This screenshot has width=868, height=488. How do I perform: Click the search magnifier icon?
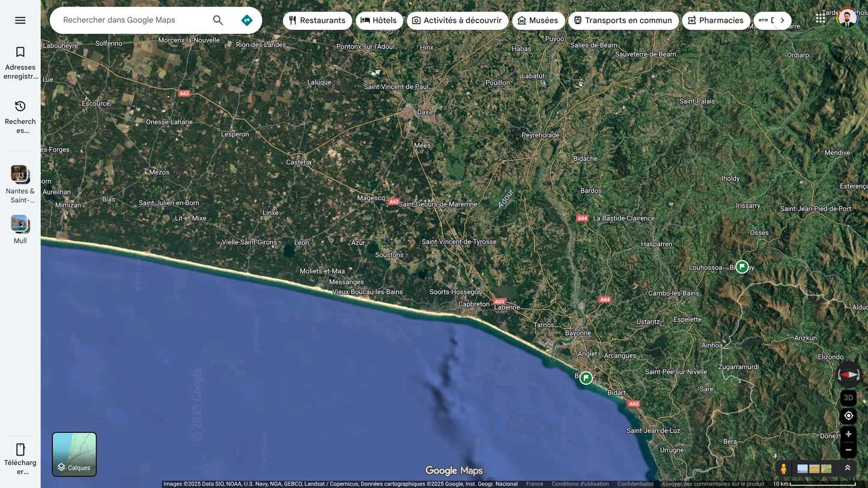click(x=218, y=20)
